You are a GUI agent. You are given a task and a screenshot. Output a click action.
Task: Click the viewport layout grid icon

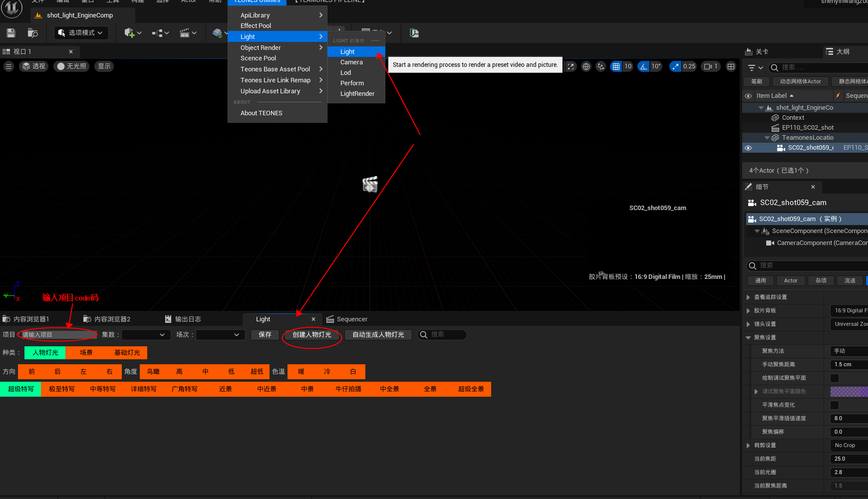[731, 66]
